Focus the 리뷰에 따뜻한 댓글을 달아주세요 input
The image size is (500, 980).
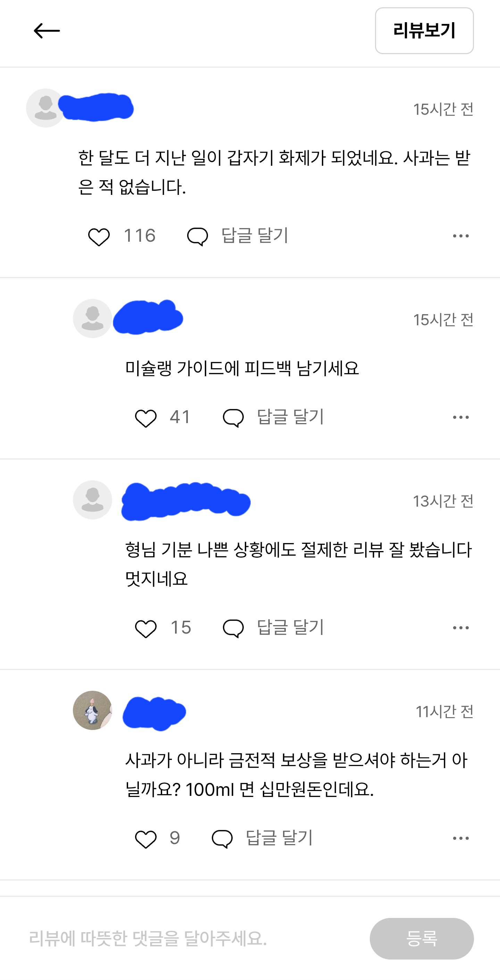(x=190, y=938)
